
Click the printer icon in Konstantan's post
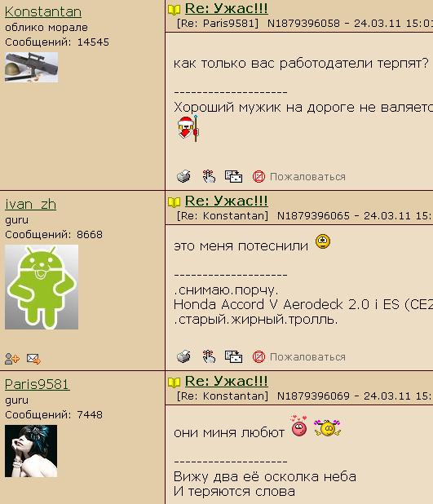[x=183, y=176]
